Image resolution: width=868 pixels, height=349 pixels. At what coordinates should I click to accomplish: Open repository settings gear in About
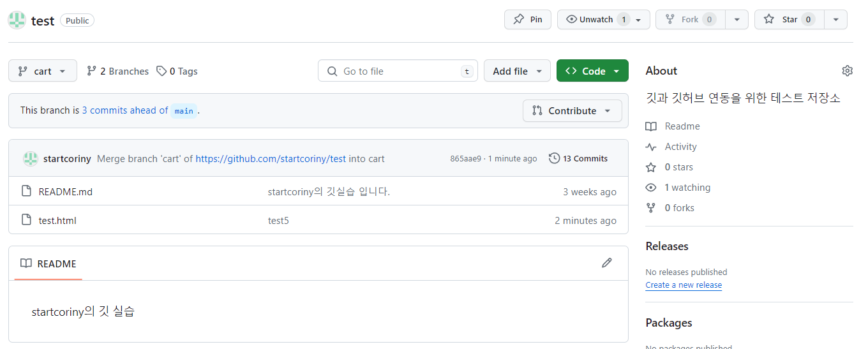(x=848, y=71)
